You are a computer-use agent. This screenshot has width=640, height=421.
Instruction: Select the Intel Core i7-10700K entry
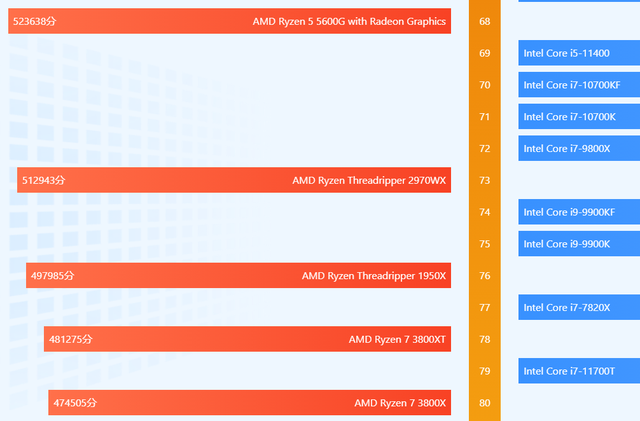(579, 116)
